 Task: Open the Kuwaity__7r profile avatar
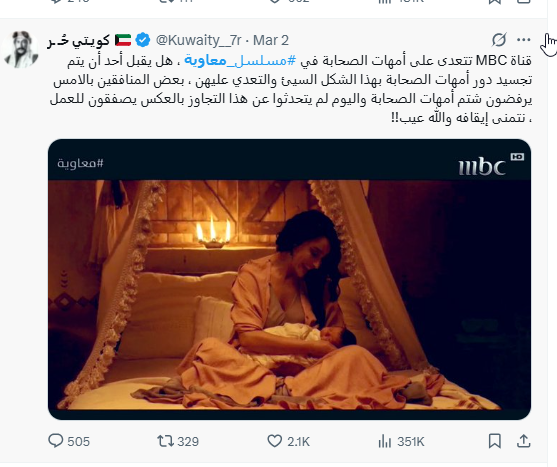pos(21,49)
